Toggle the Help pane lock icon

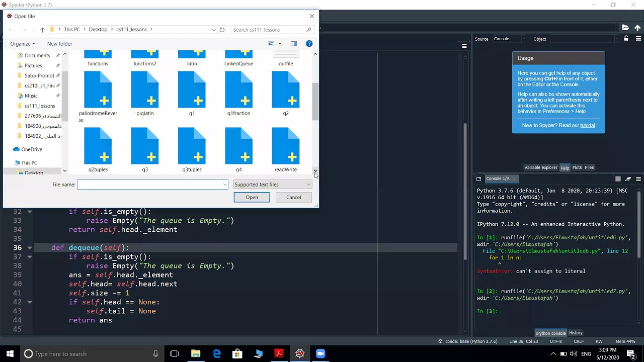tap(626, 39)
